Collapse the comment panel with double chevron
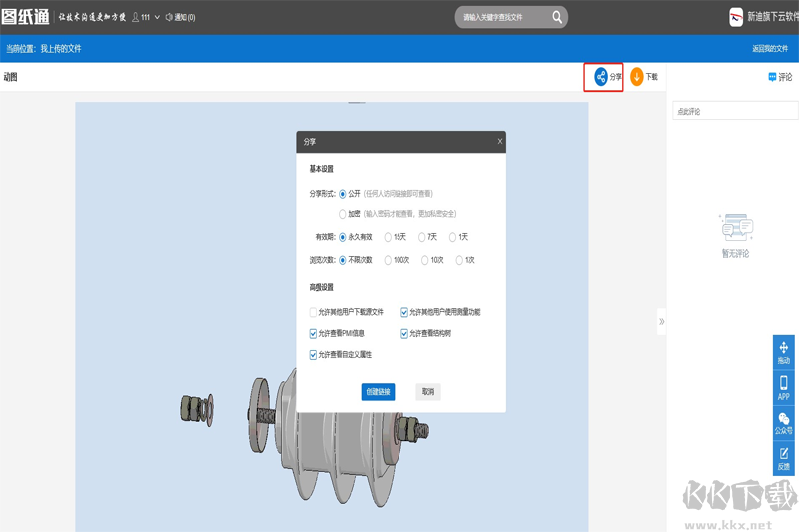Screen dimensions: 799x532 pos(661,321)
